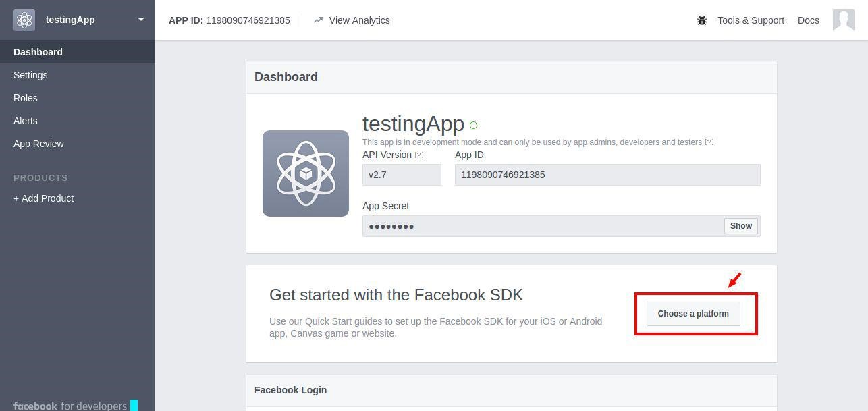Open the View Analytics link
Image resolution: width=868 pixels, height=411 pixels.
359,20
